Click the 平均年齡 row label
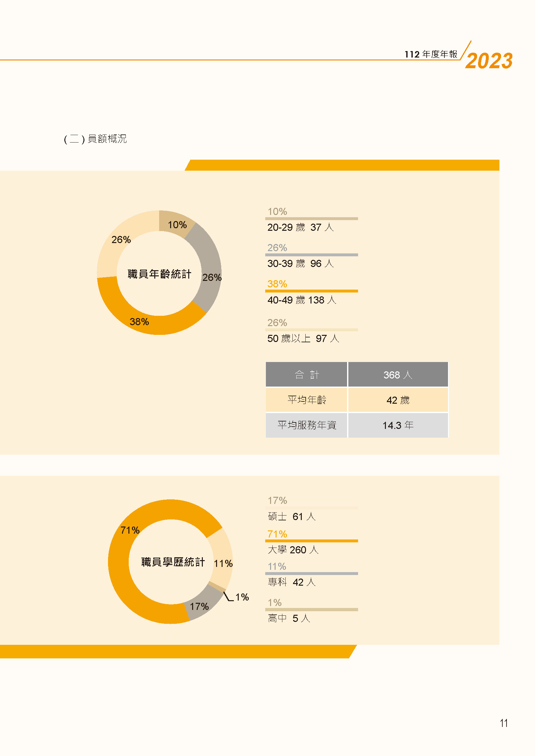This screenshot has width=535, height=756. pyautogui.click(x=306, y=400)
